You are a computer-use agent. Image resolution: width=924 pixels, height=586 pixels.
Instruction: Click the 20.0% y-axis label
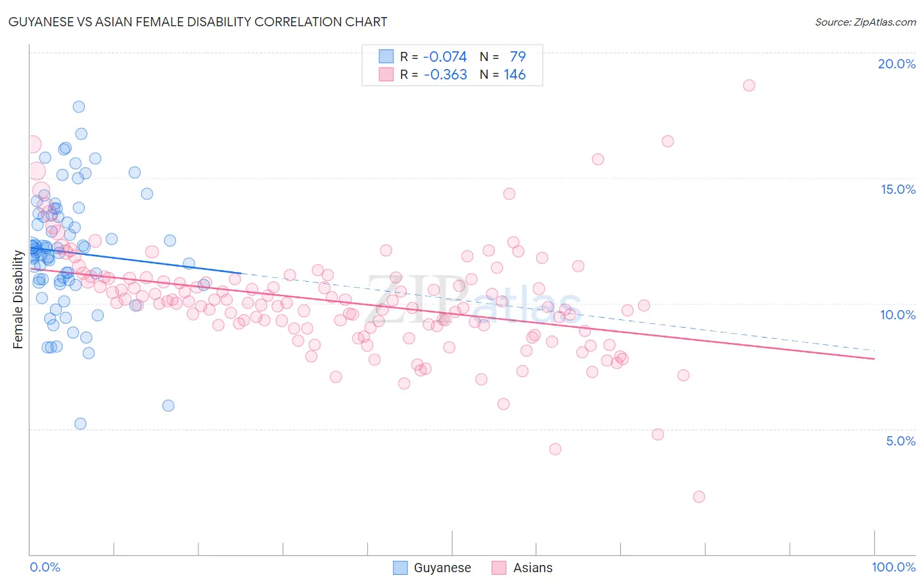896,64
